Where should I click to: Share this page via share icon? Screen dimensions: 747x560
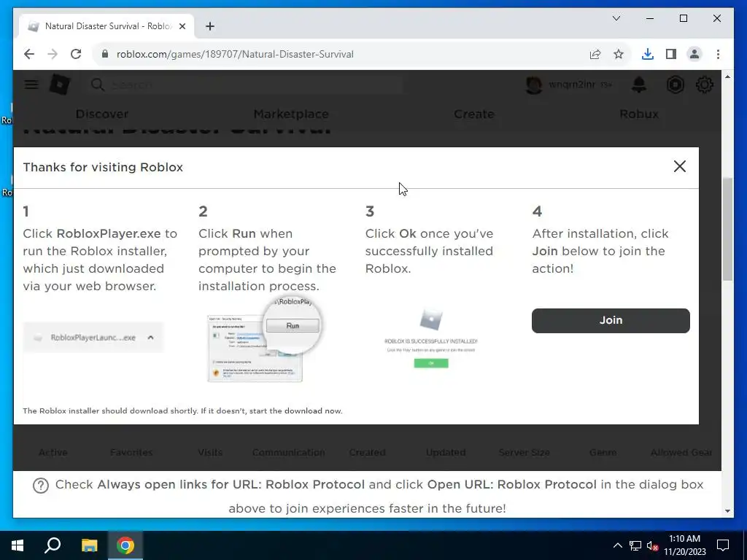click(x=595, y=54)
